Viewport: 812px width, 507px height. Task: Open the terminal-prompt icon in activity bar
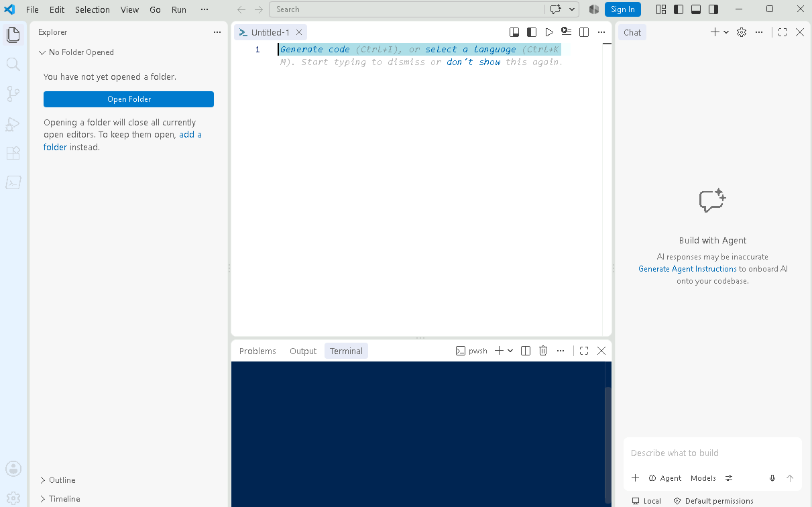click(13, 182)
